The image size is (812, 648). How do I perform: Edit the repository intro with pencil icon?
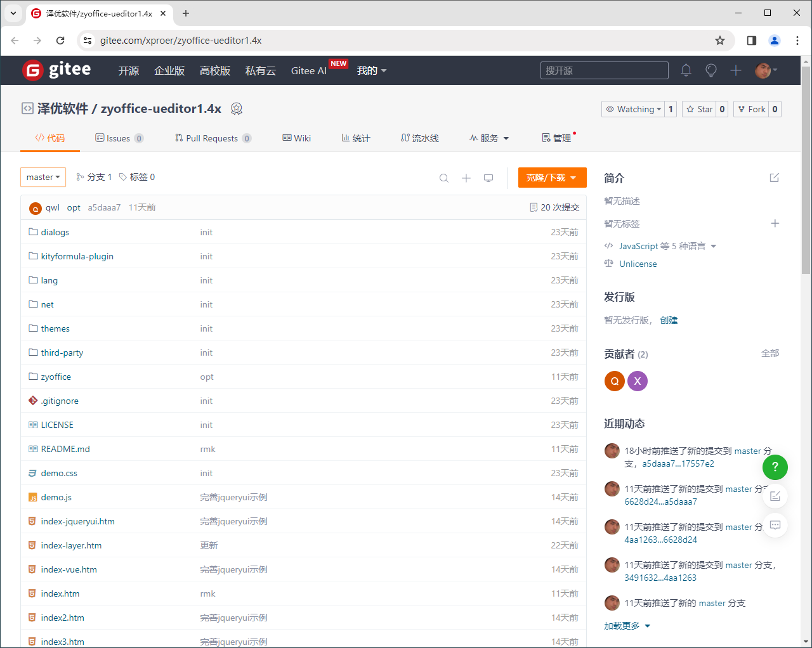775,178
